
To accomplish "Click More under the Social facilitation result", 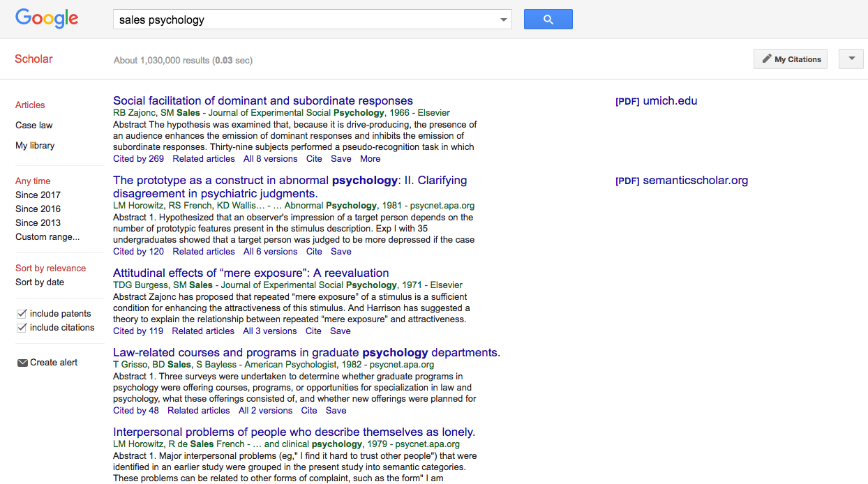I will (371, 159).
